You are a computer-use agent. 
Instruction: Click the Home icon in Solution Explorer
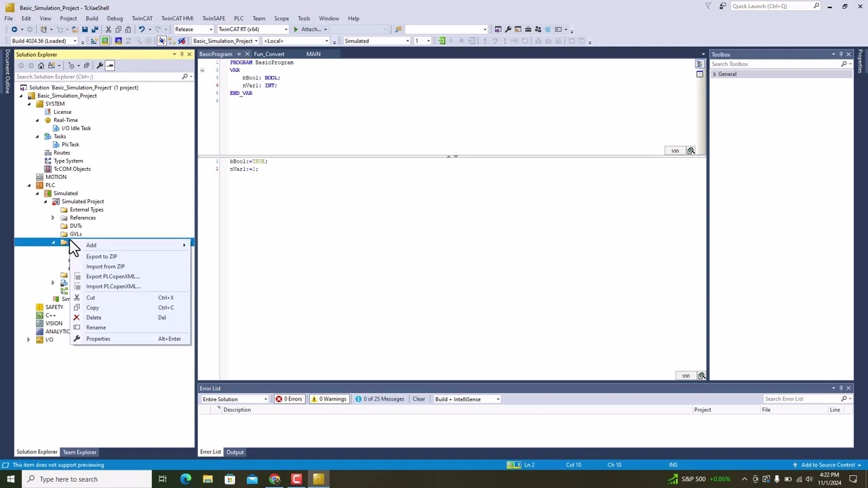coord(41,66)
